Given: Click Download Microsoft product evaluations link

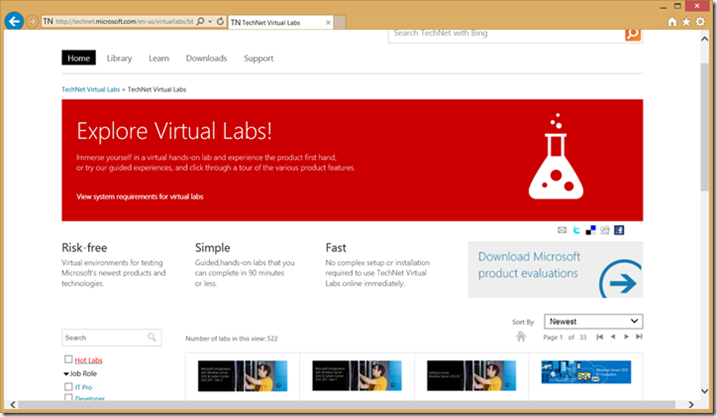Looking at the screenshot, I should pyautogui.click(x=529, y=265).
